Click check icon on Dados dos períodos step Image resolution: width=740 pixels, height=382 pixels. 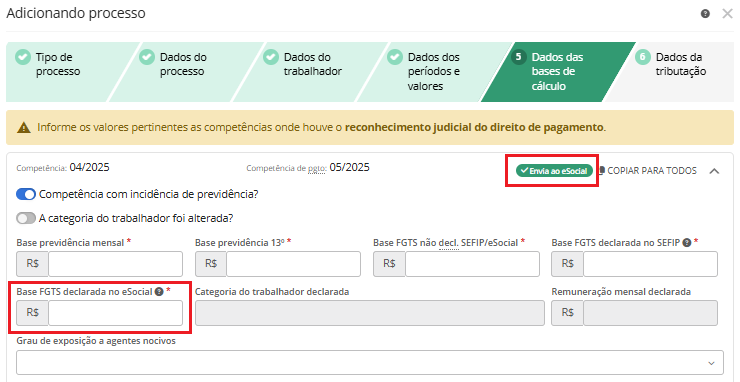click(x=395, y=57)
